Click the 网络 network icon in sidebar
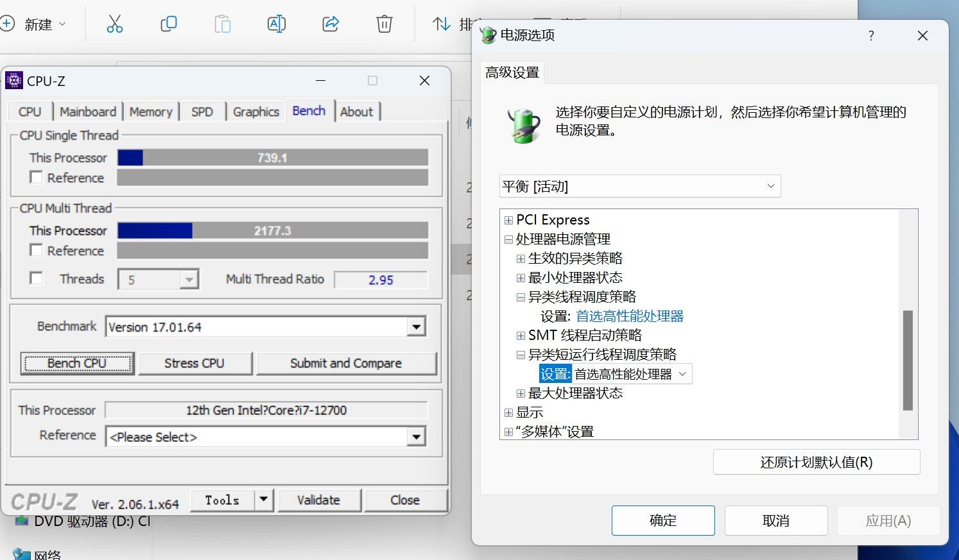Screen dimensions: 959x560 tap(22, 554)
